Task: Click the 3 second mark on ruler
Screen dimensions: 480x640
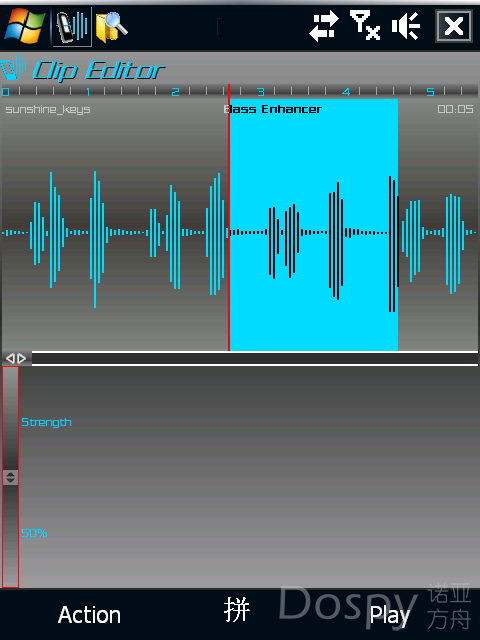Action: [x=260, y=92]
